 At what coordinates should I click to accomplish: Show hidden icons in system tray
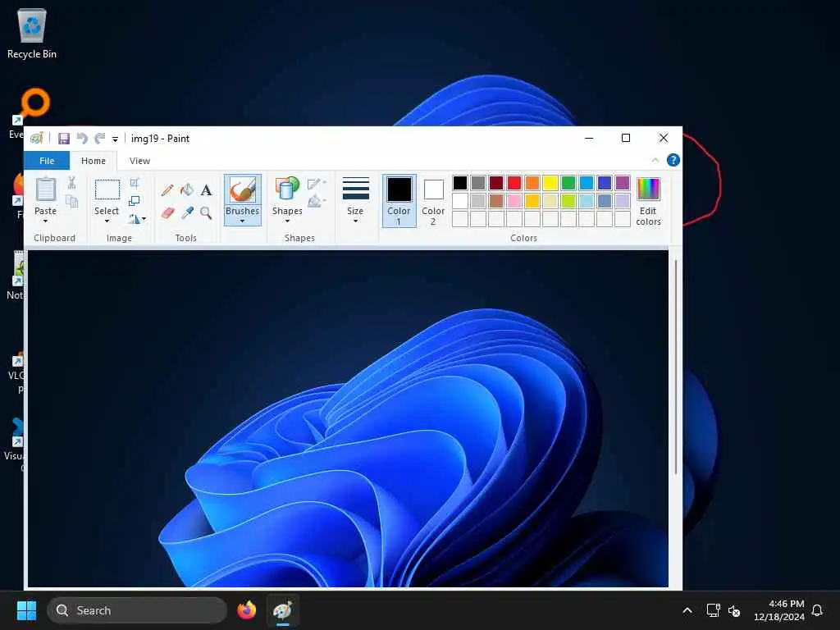pos(687,610)
